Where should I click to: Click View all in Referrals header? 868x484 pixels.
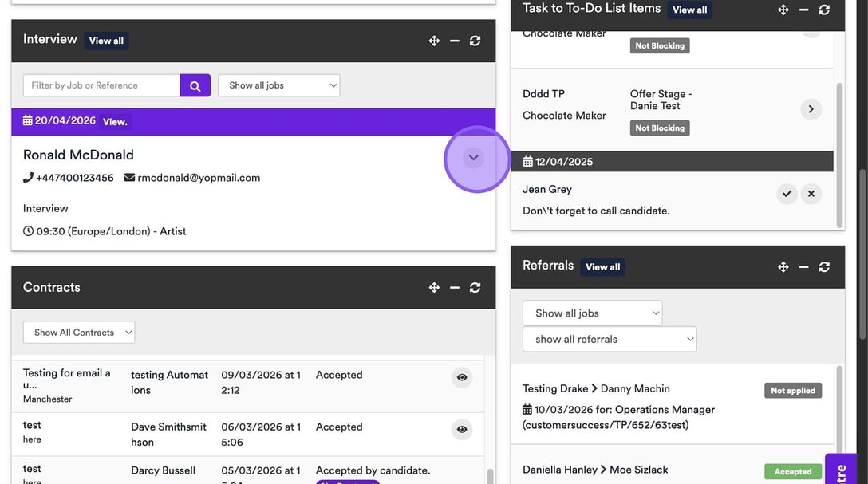click(602, 267)
